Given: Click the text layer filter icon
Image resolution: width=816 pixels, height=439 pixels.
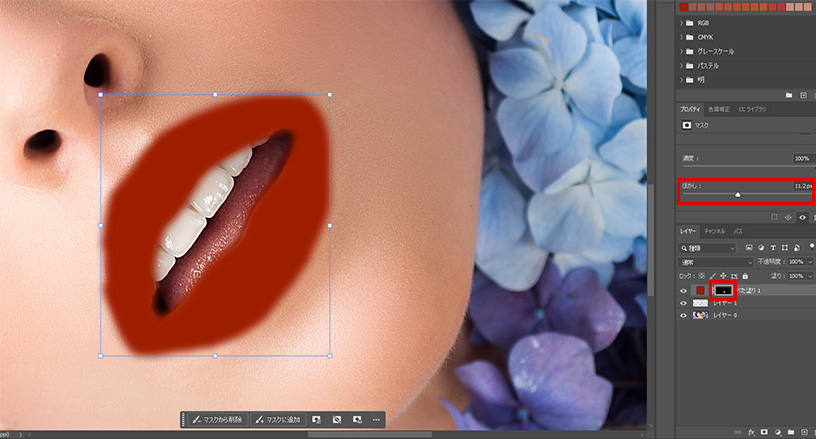Looking at the screenshot, I should tap(774, 247).
